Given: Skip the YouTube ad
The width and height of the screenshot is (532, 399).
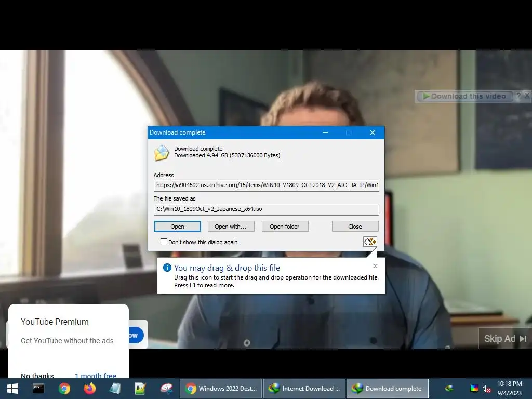Looking at the screenshot, I should [505, 338].
